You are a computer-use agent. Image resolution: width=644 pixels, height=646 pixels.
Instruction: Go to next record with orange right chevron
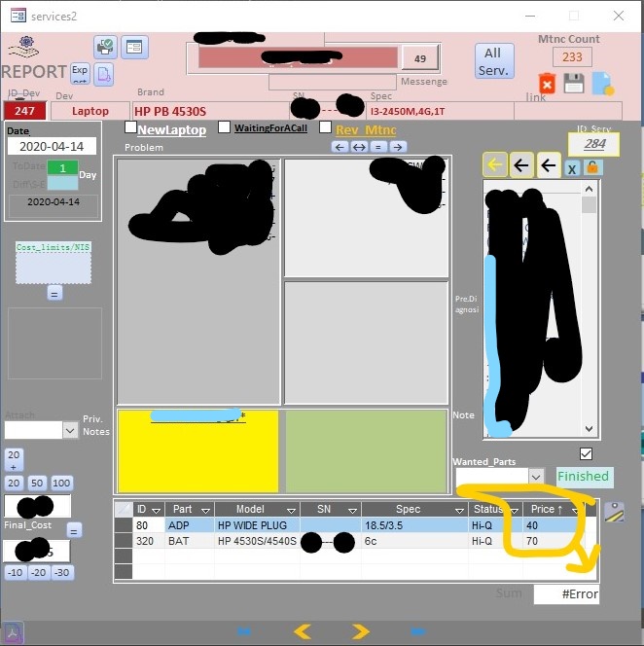coord(361,631)
